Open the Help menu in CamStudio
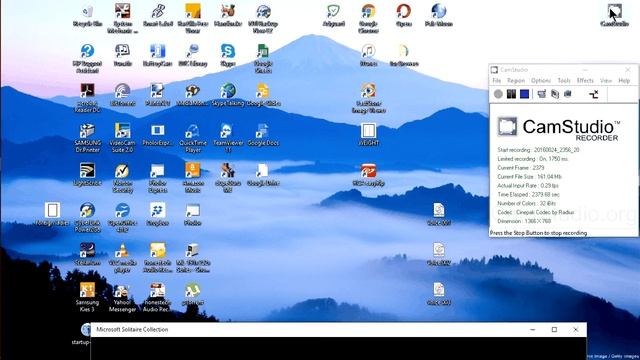 (624, 80)
